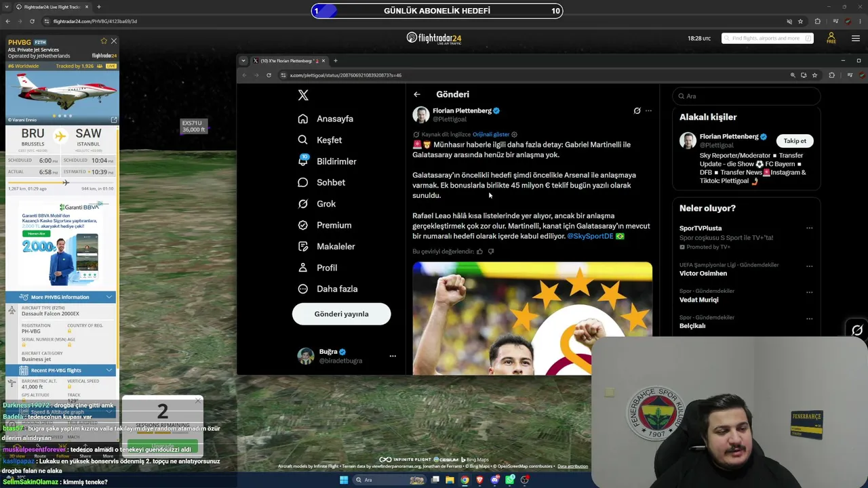The height and width of the screenshot is (488, 868).
Task: Close the X'te Florian Plettenberg tab
Action: (x=323, y=61)
